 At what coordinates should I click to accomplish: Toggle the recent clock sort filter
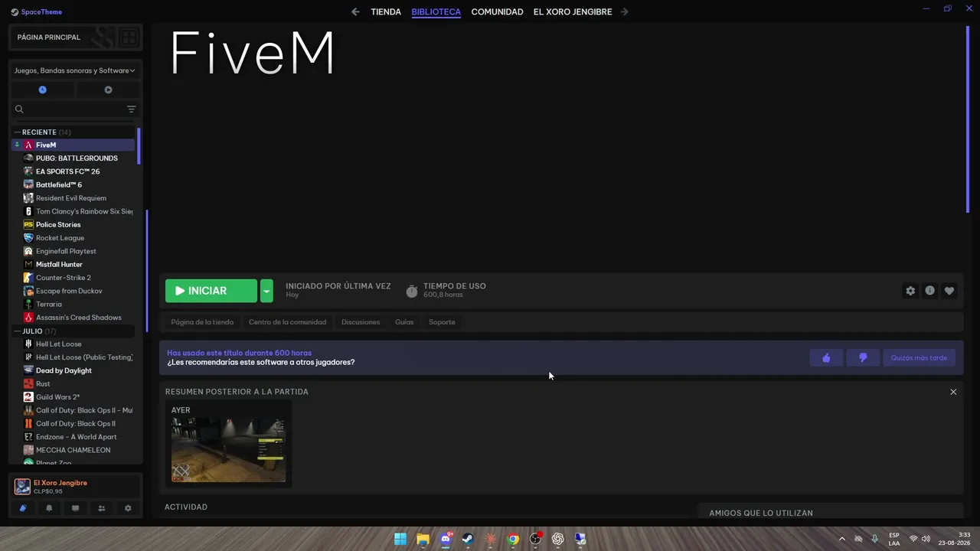click(43, 90)
